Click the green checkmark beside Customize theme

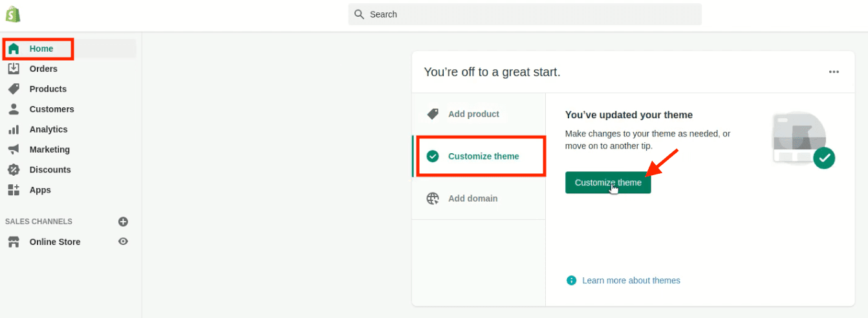tap(433, 156)
